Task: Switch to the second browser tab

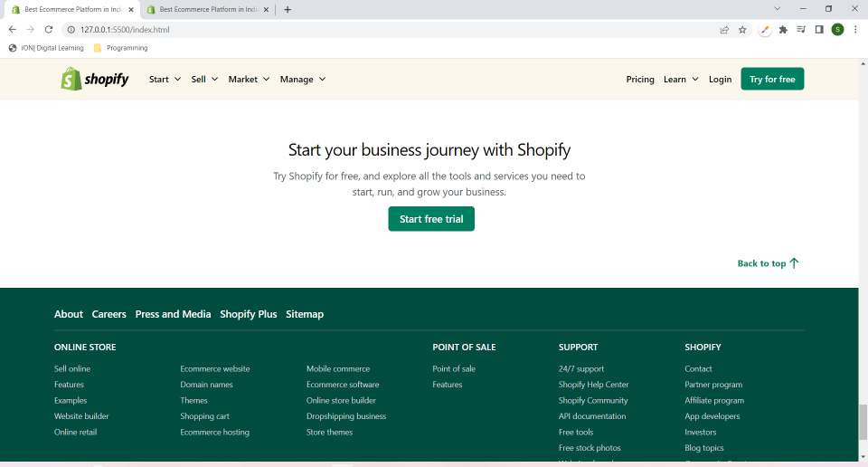Action: [x=208, y=9]
